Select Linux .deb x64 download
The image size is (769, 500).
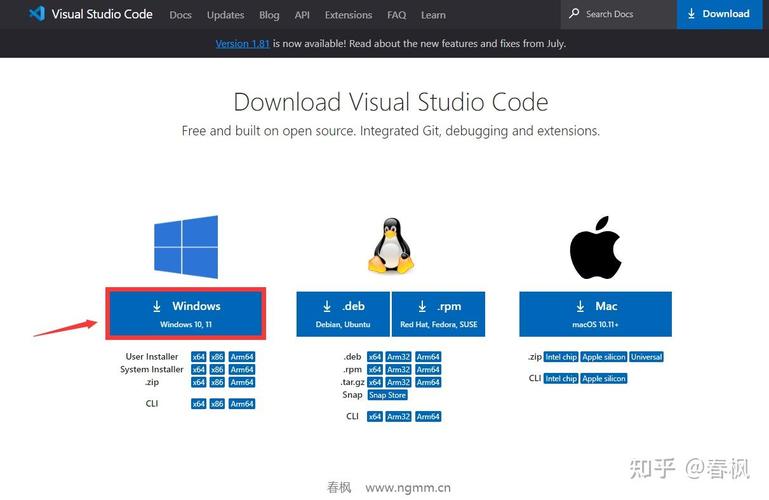click(375, 357)
